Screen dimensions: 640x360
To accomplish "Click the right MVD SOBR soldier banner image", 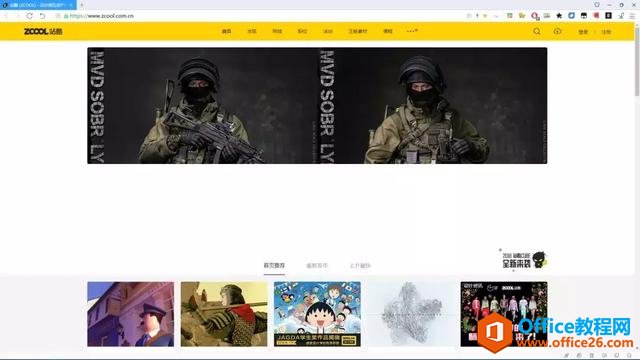I will click(x=433, y=106).
